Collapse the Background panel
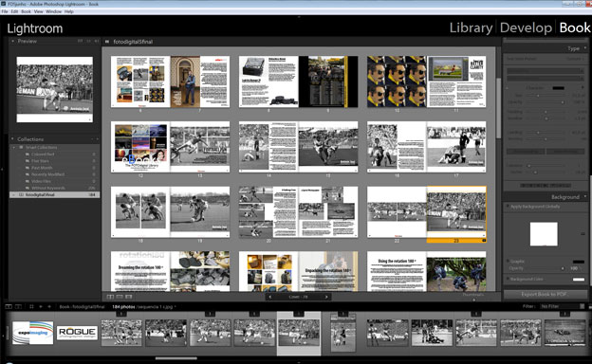 [x=585, y=196]
